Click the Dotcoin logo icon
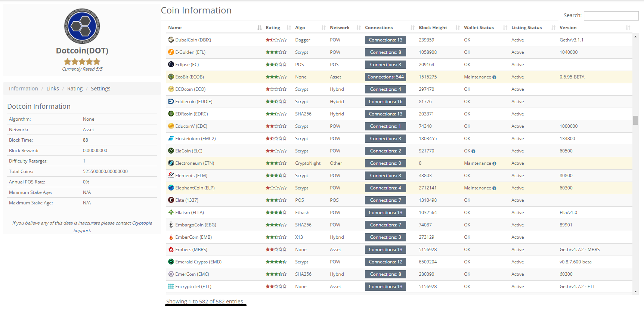644x312 pixels. 82,26
